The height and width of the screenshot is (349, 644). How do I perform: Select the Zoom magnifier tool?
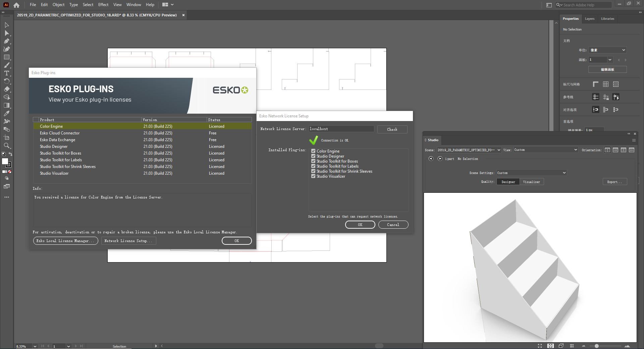point(6,146)
